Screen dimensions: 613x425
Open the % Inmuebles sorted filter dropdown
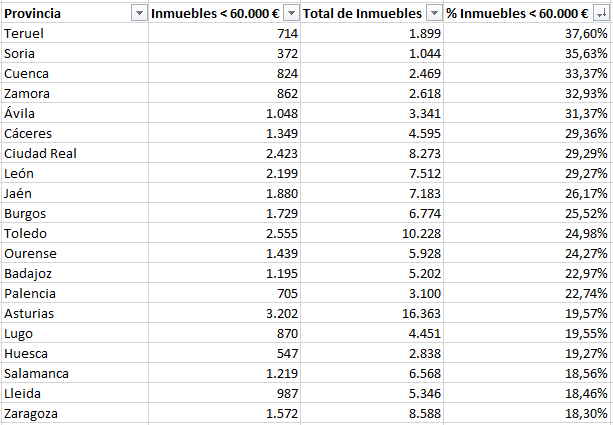[x=601, y=14]
